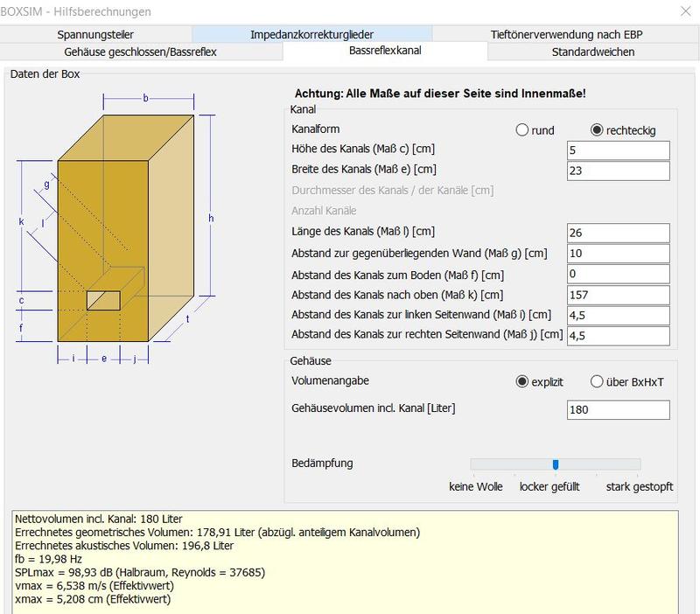Click the rechten Seitenwand distance field
The height and width of the screenshot is (614, 700).
(x=619, y=336)
